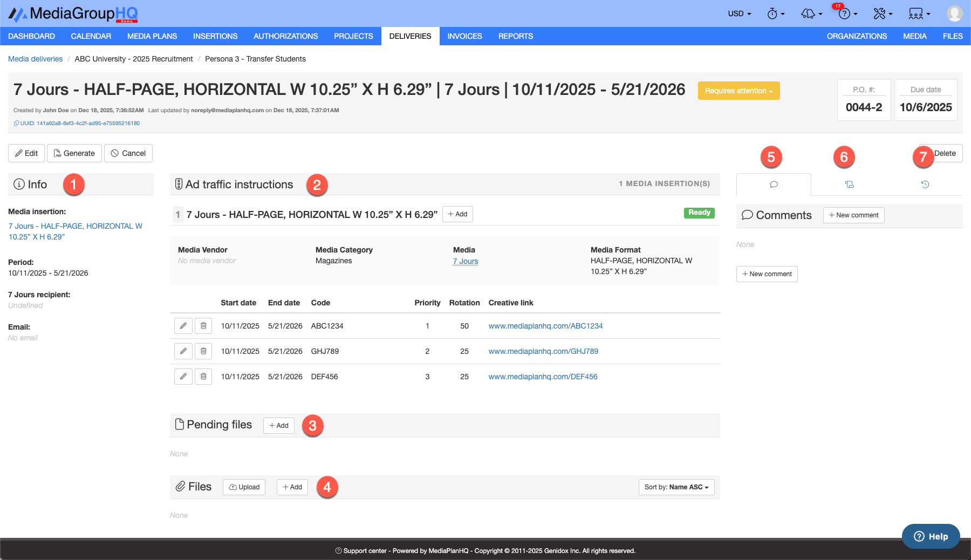Open the www.mediaplanhq.com/ABC1234 creative link

pos(545,326)
